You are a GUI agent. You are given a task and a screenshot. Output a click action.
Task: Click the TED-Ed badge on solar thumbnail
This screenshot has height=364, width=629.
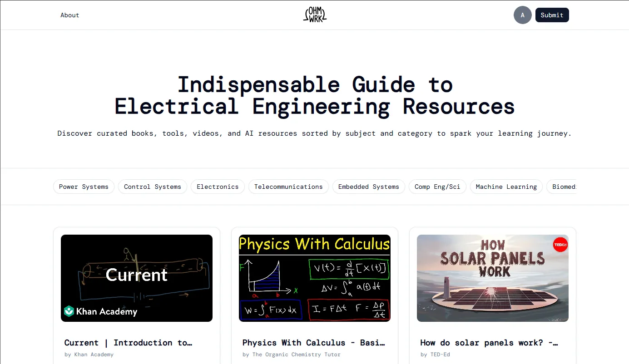pyautogui.click(x=560, y=245)
